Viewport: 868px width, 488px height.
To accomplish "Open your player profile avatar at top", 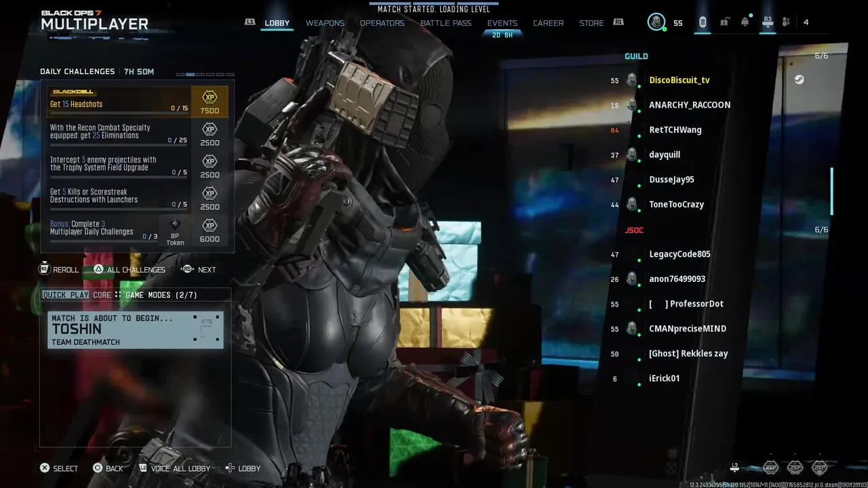I will [x=656, y=22].
